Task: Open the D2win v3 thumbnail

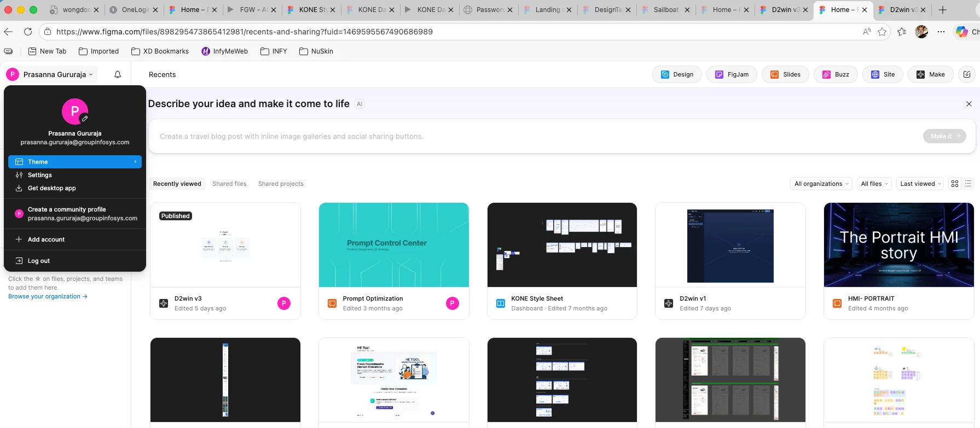Action: [225, 245]
